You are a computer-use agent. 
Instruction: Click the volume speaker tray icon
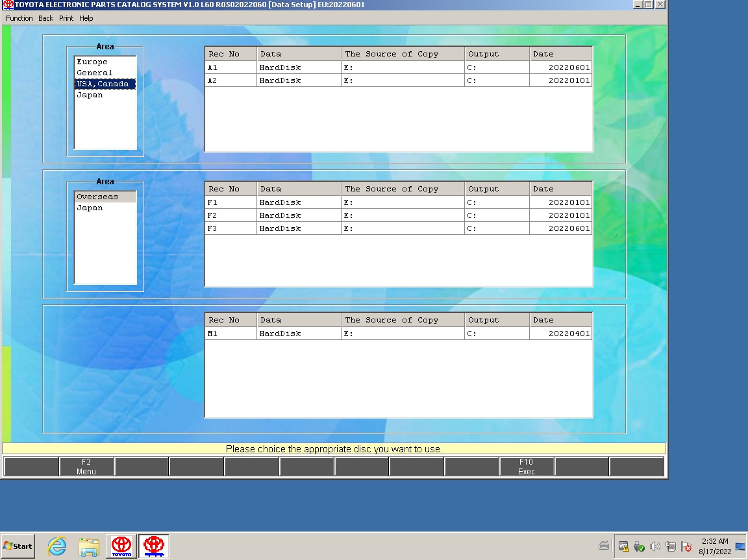pyautogui.click(x=655, y=546)
